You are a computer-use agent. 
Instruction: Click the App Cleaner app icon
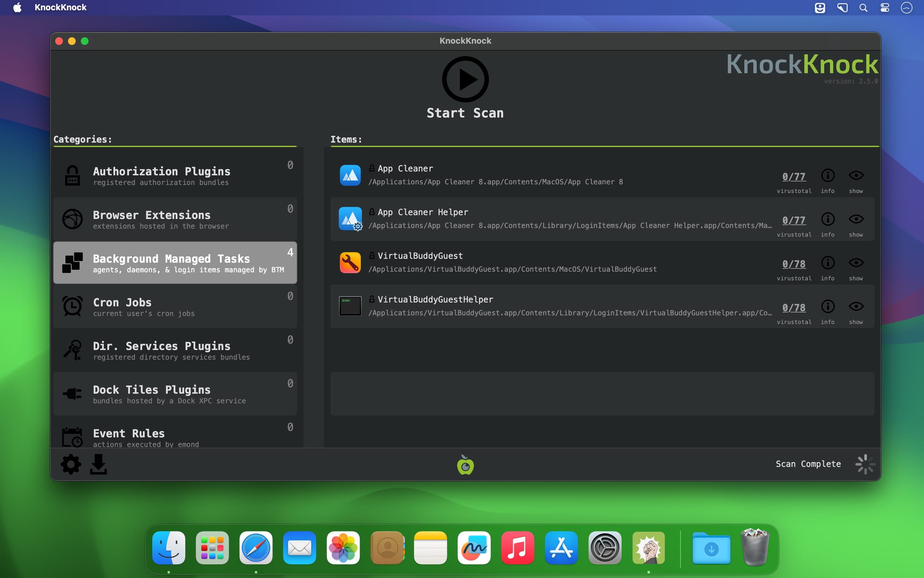point(350,175)
